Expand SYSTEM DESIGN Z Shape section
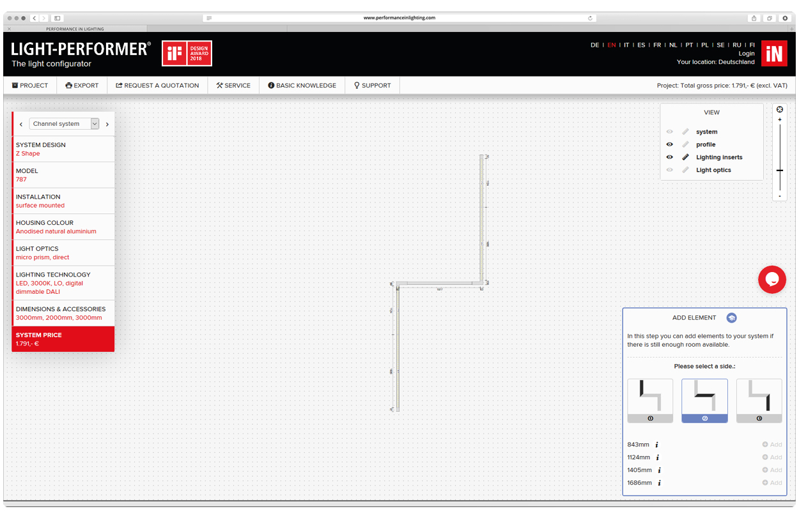This screenshot has width=799, height=532. coord(63,149)
